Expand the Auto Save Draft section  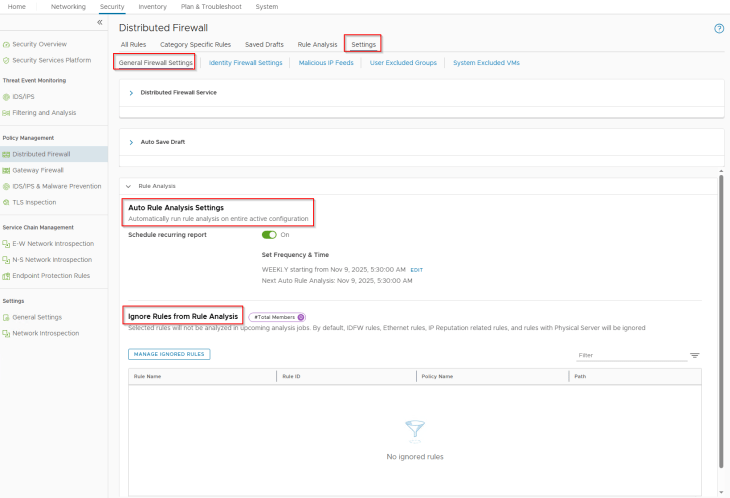pos(131,142)
